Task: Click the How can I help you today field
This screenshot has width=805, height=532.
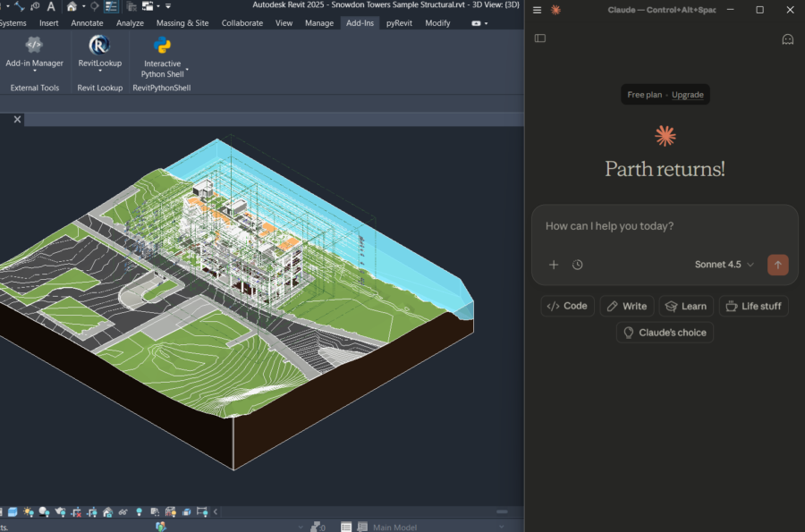Action: [665, 226]
